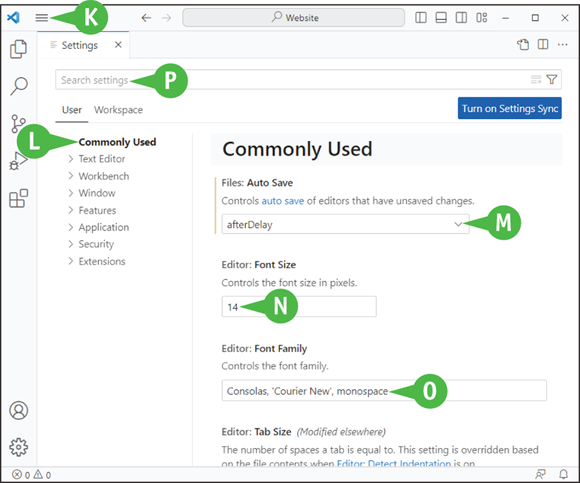The width and height of the screenshot is (580, 483).
Task: Toggle the bottom panel layout icon
Action: 441,17
